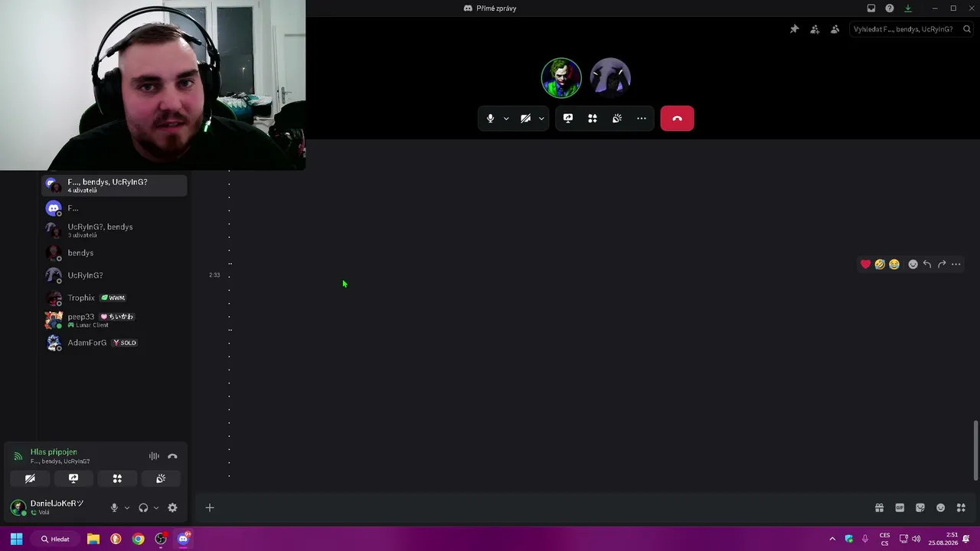Open the emoji picker in message box
Viewport: 980px width, 551px height.
click(941, 507)
